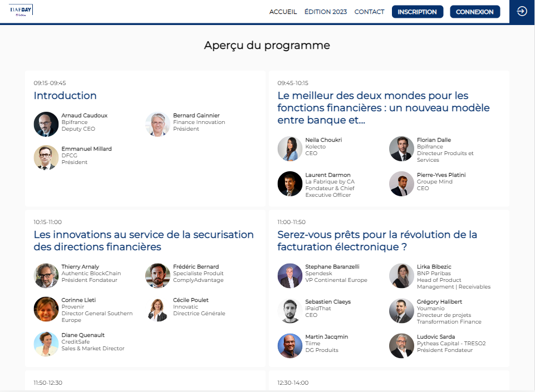Click the name Emmanuel Millard
This screenshot has width=535, height=392.
pyautogui.click(x=86, y=148)
